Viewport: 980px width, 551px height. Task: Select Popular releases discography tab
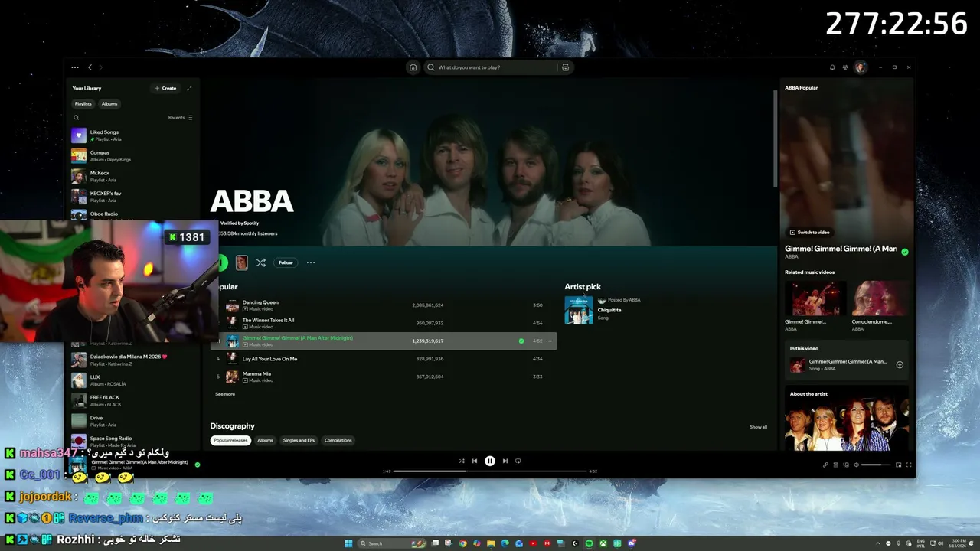click(x=230, y=440)
